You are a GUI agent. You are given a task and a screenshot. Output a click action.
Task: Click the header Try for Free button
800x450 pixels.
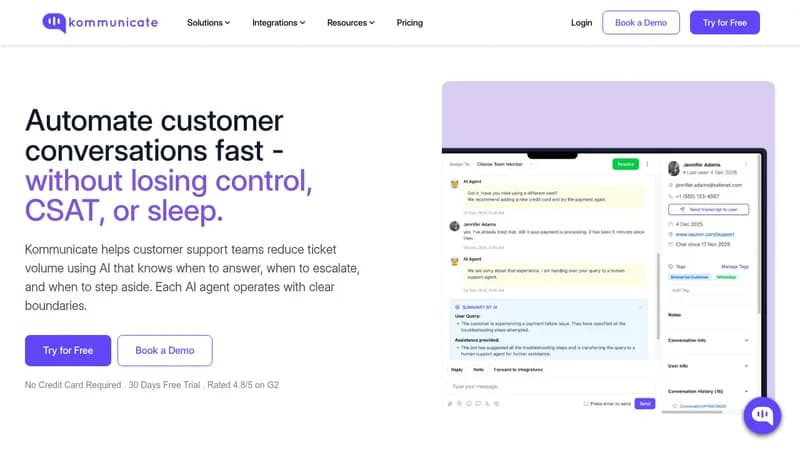pyautogui.click(x=724, y=22)
